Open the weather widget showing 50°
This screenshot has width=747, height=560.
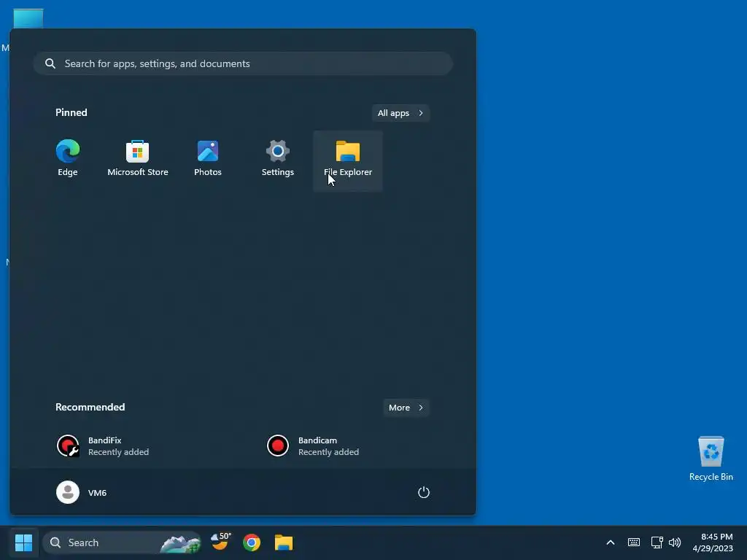220,542
